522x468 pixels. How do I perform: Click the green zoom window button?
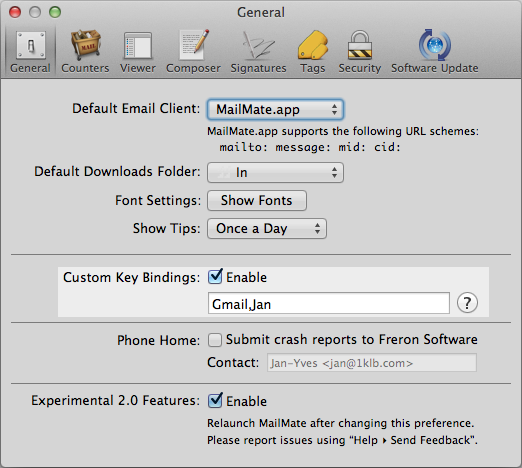click(x=55, y=12)
